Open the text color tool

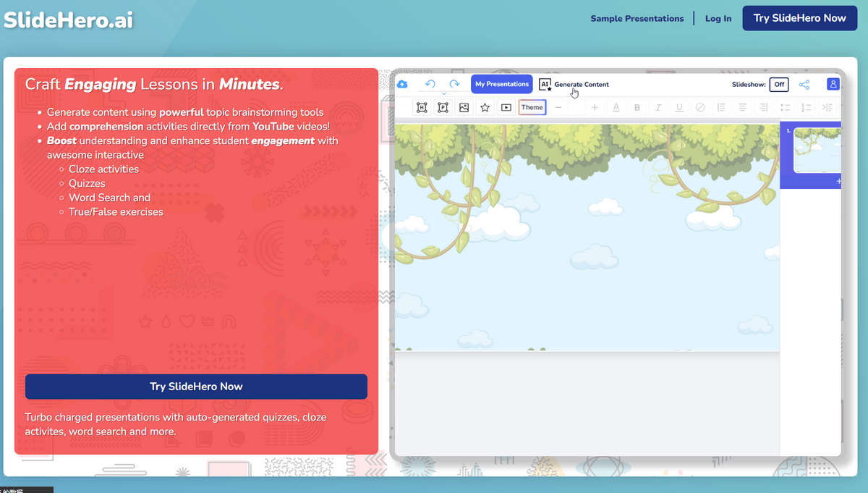click(616, 107)
